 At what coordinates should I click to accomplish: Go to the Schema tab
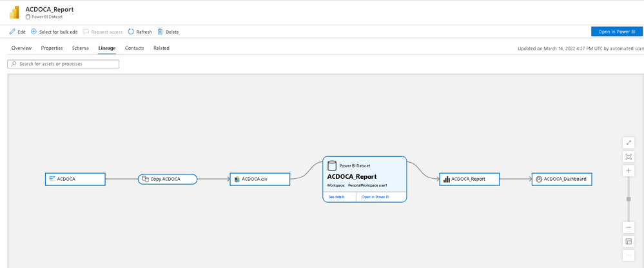click(x=80, y=48)
